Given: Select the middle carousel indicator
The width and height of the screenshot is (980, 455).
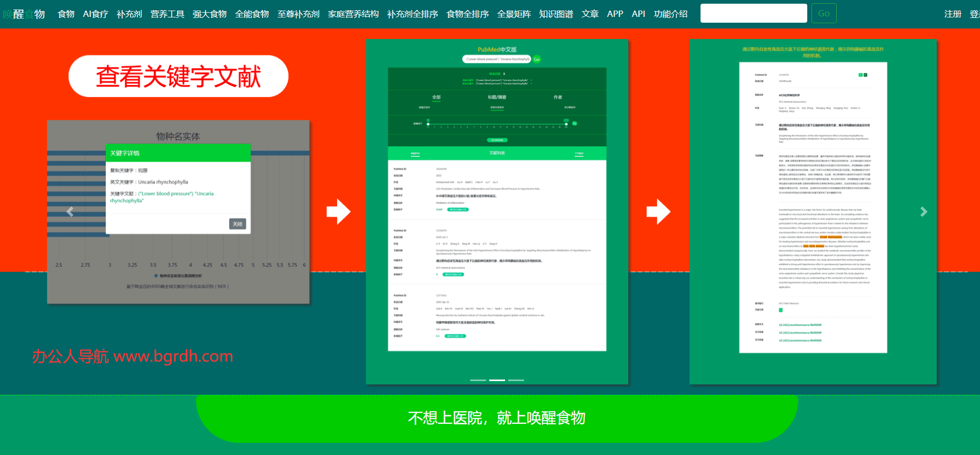Looking at the screenshot, I should coord(497,380).
